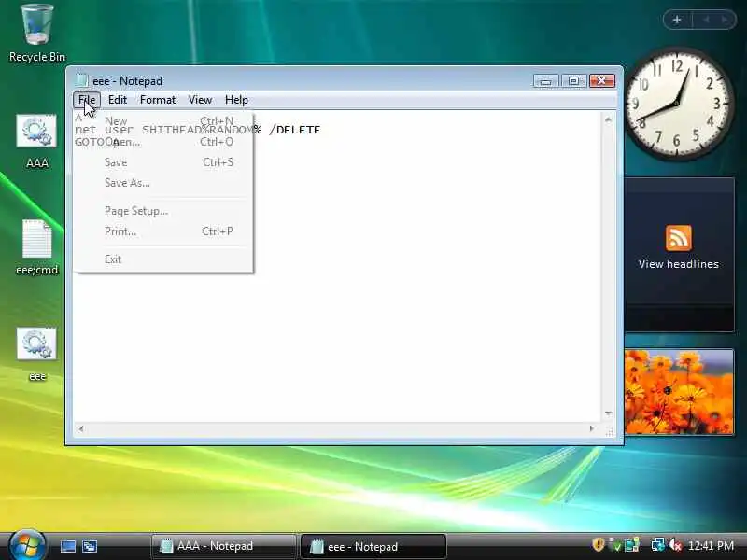Choose Open... from the File menu

(162, 142)
